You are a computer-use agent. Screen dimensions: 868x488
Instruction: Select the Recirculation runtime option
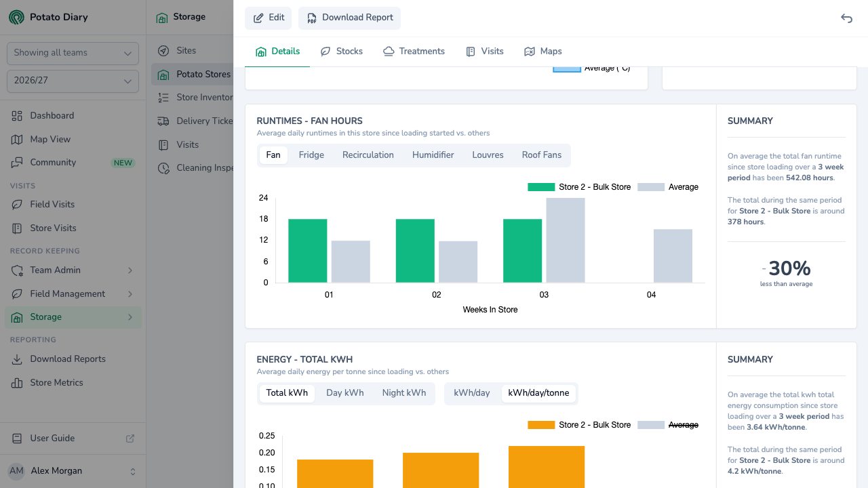click(368, 155)
